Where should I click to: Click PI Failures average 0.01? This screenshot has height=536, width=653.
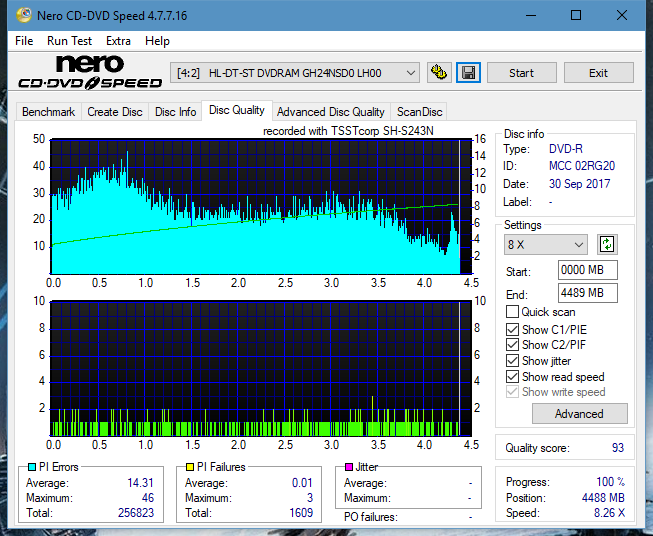[x=302, y=483]
